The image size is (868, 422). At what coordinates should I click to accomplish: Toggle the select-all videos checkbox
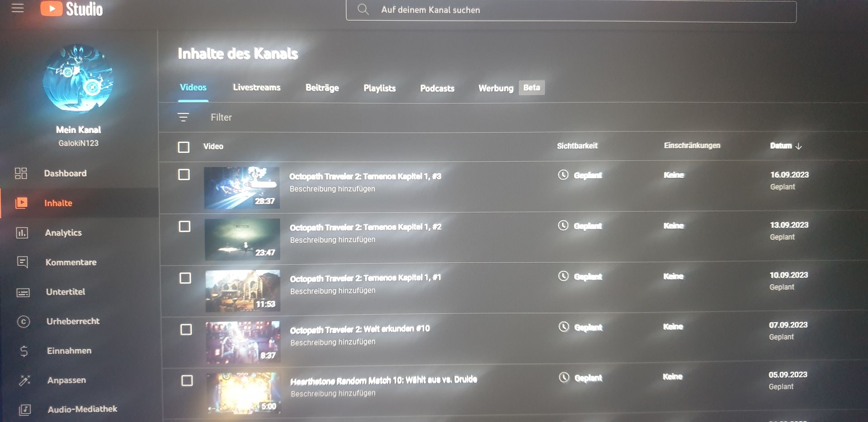tap(184, 147)
